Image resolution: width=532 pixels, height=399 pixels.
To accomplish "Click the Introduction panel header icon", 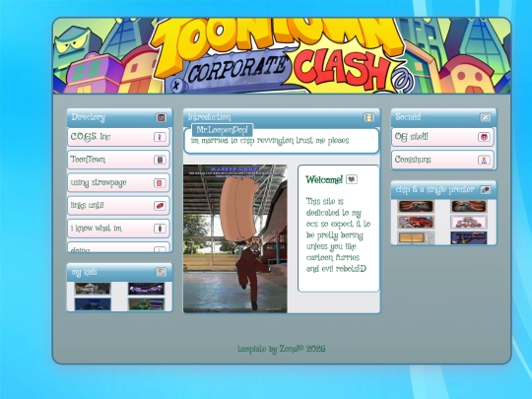I will [368, 118].
